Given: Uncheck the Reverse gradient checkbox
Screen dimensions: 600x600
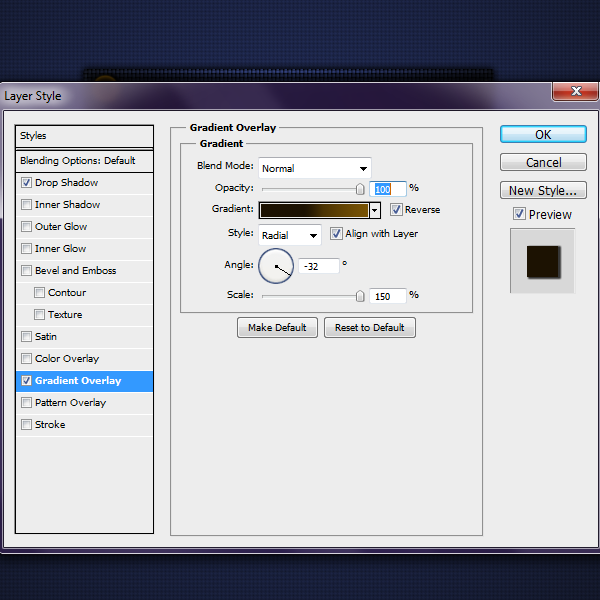Looking at the screenshot, I should (x=396, y=210).
